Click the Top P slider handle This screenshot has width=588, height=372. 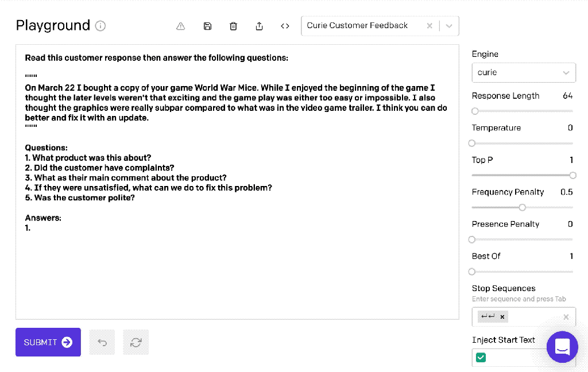pos(572,175)
